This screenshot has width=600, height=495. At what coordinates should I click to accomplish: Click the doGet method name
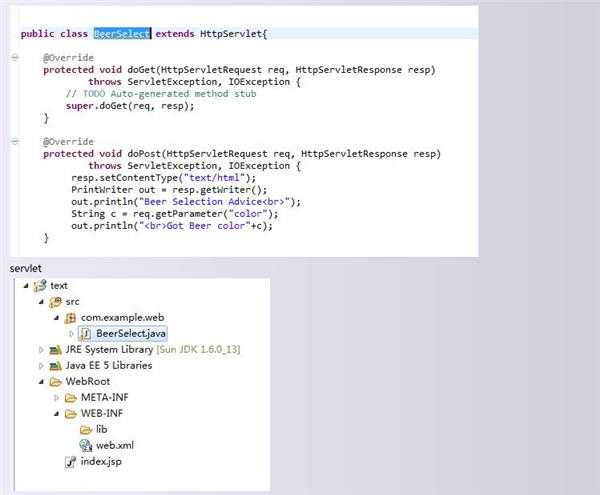[x=141, y=70]
